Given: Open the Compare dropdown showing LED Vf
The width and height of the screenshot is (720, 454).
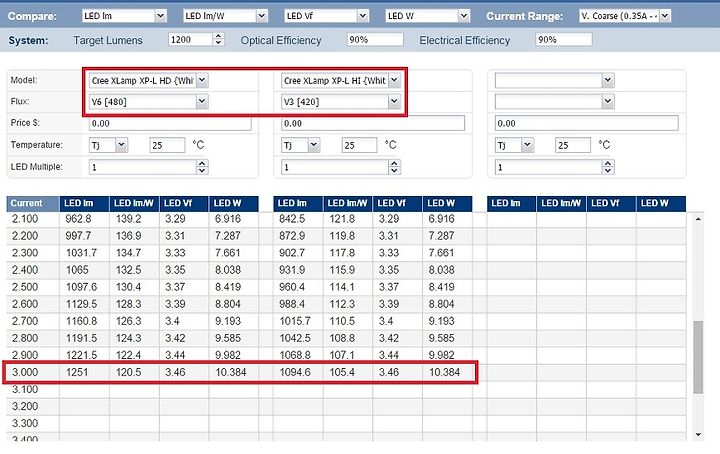Looking at the screenshot, I should pos(326,16).
